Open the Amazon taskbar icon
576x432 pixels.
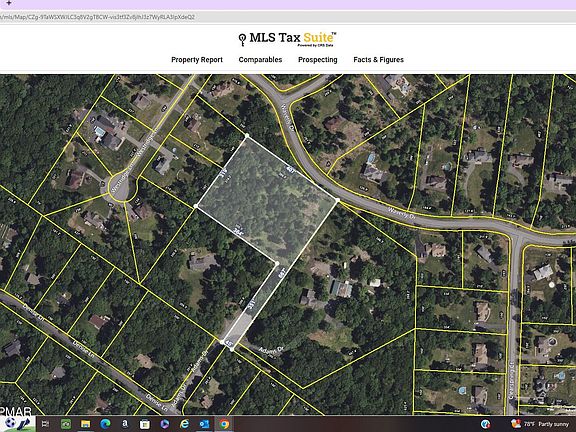click(x=125, y=424)
